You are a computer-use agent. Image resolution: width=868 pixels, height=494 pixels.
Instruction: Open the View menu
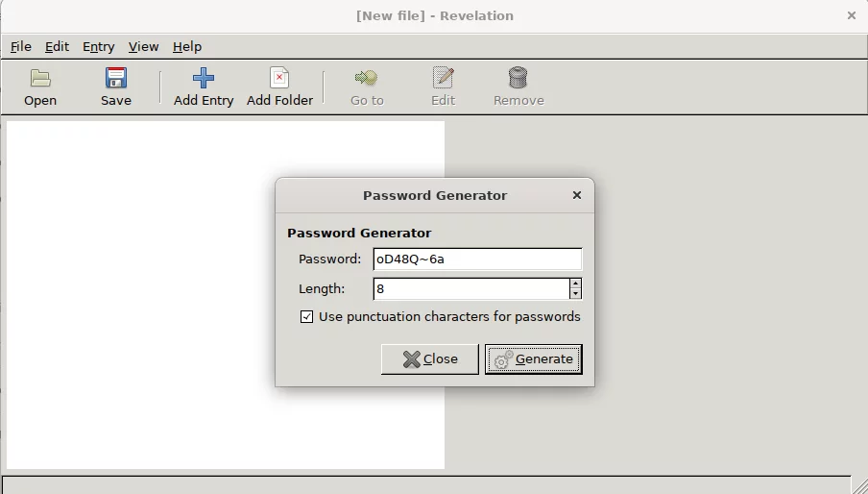(143, 46)
